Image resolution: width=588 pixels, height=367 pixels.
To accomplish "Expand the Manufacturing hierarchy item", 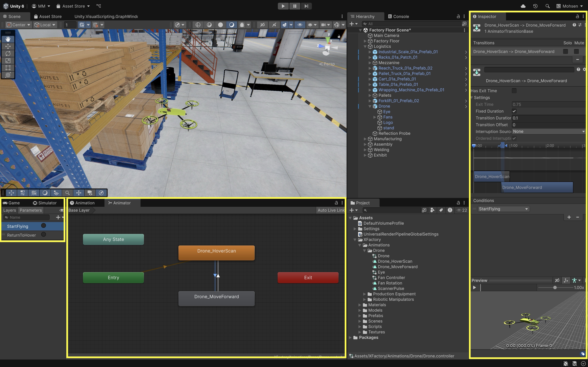I will click(x=365, y=139).
